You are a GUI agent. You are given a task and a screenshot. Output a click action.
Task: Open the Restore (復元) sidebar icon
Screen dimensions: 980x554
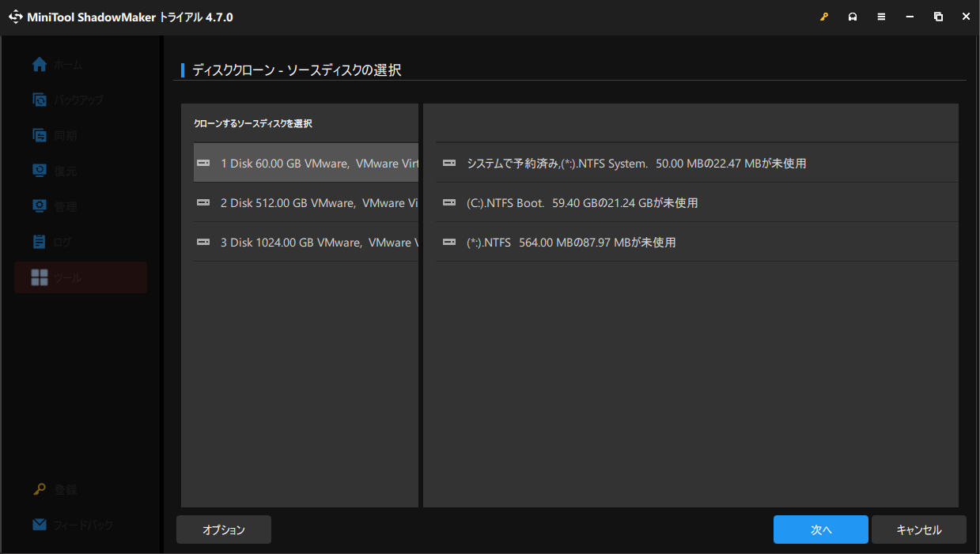coord(40,171)
